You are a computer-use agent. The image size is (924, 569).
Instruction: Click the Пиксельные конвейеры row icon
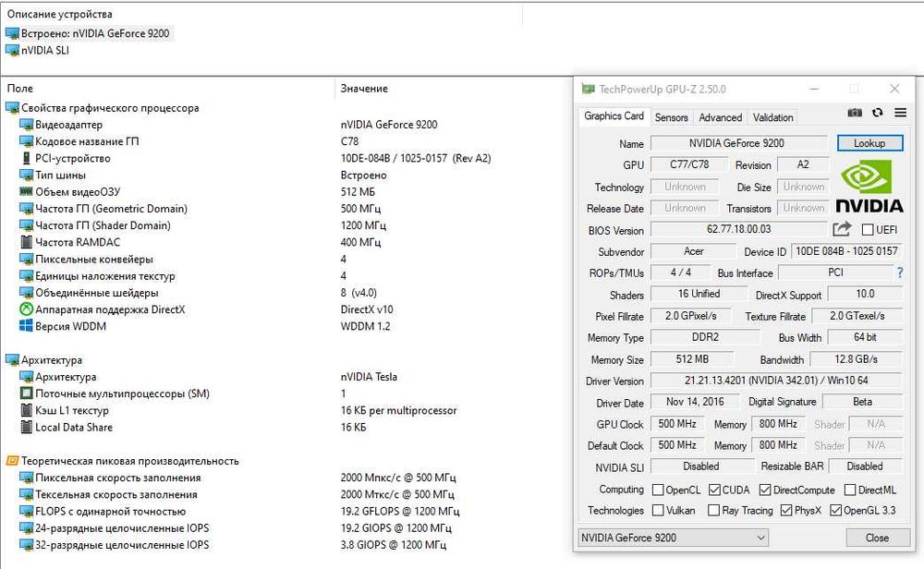(26, 260)
